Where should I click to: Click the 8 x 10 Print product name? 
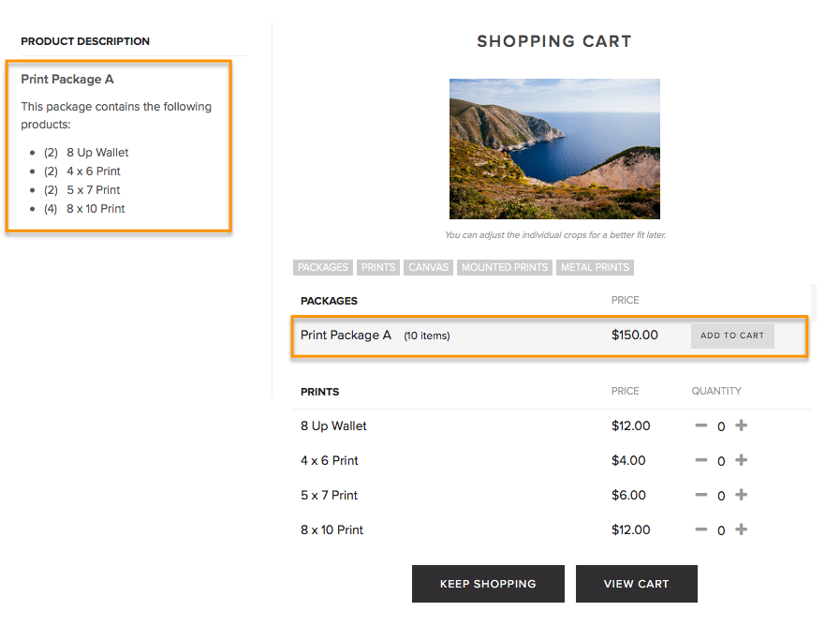pyautogui.click(x=332, y=529)
